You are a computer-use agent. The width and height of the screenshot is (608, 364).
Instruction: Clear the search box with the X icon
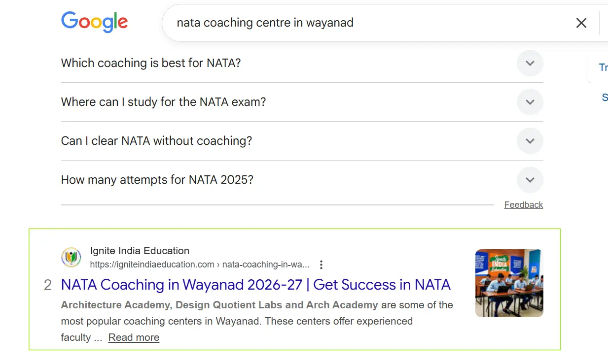click(x=581, y=23)
